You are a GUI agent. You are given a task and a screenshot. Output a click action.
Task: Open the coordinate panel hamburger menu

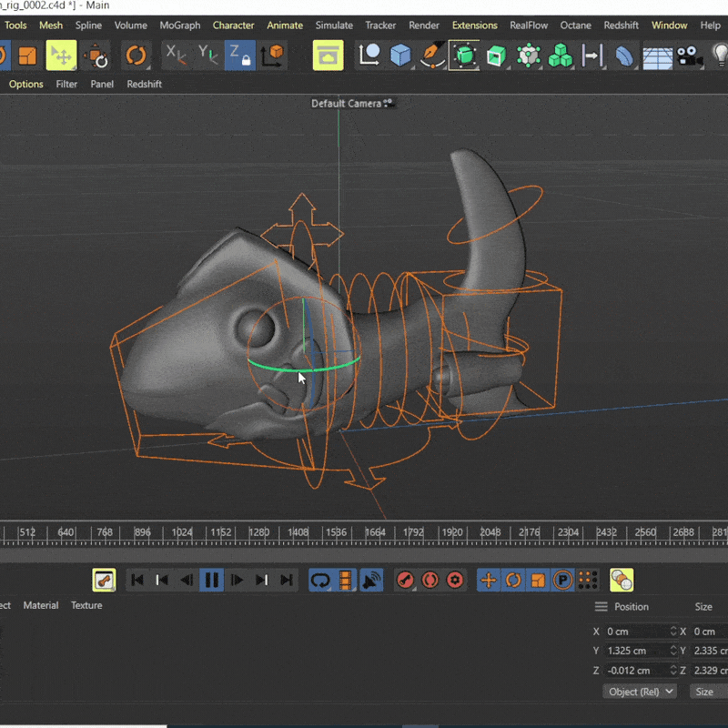(x=601, y=607)
